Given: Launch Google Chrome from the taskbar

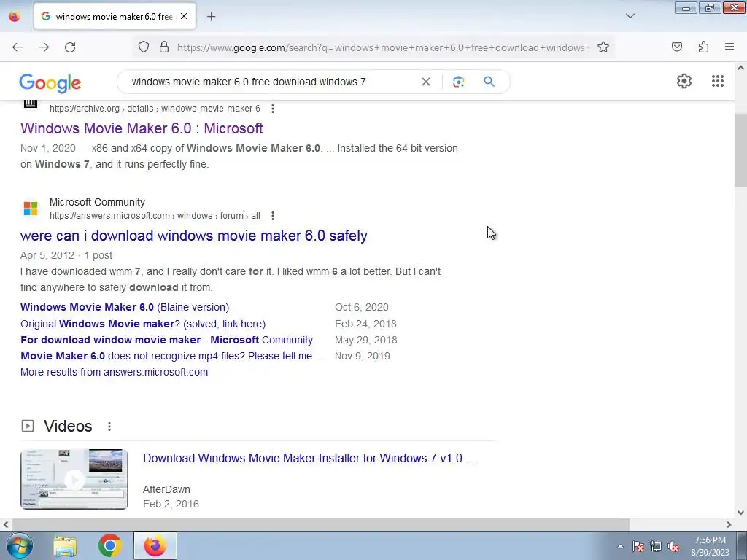Looking at the screenshot, I should (x=109, y=545).
